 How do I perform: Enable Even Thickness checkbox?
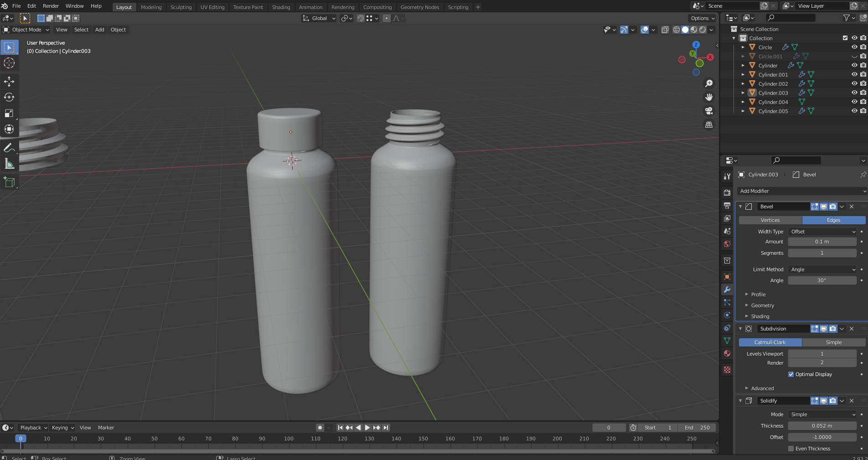click(791, 449)
